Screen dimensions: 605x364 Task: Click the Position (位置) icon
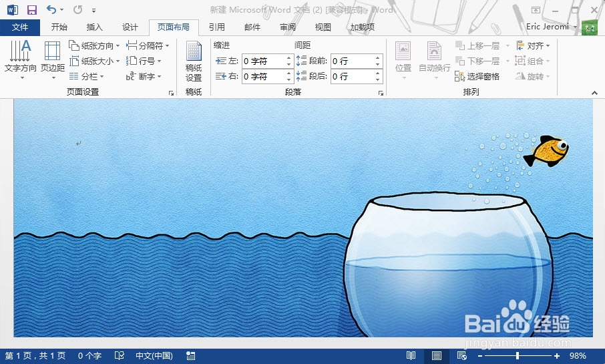pos(403,61)
